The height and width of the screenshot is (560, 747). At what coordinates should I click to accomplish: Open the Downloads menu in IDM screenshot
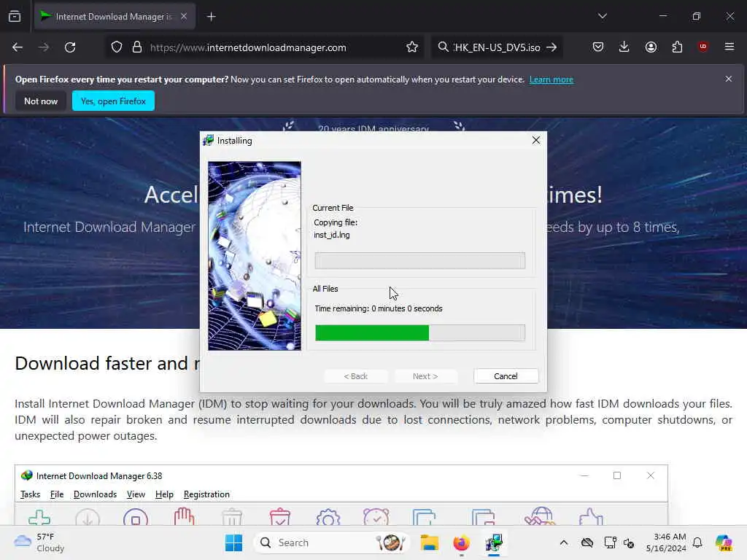click(x=95, y=494)
